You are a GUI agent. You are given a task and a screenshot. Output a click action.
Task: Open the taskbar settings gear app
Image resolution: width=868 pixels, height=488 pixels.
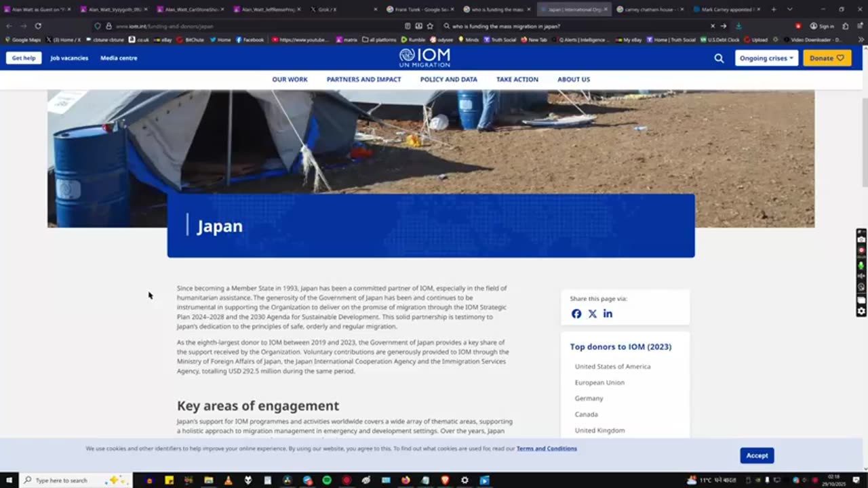[x=465, y=480]
